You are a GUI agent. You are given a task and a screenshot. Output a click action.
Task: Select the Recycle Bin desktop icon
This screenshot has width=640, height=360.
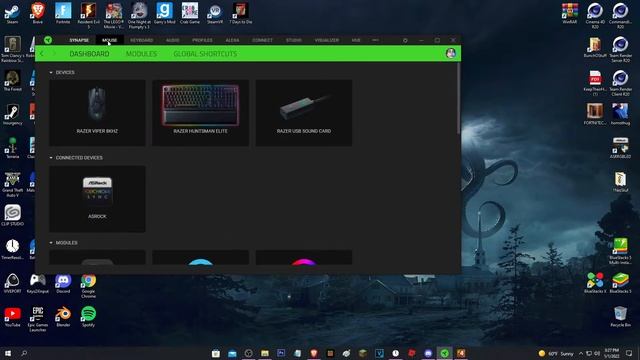pos(620,317)
